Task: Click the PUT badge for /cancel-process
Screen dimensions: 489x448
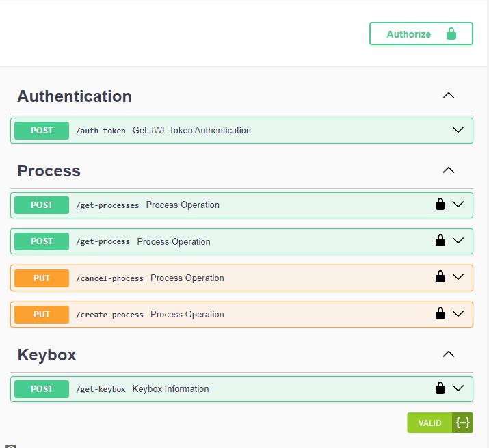Action: click(x=42, y=278)
